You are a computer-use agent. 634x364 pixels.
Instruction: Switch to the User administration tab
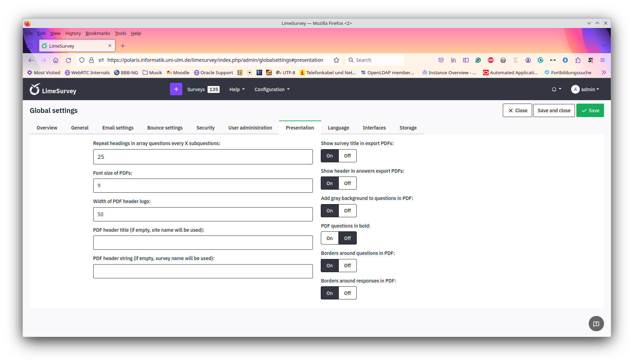coord(250,128)
